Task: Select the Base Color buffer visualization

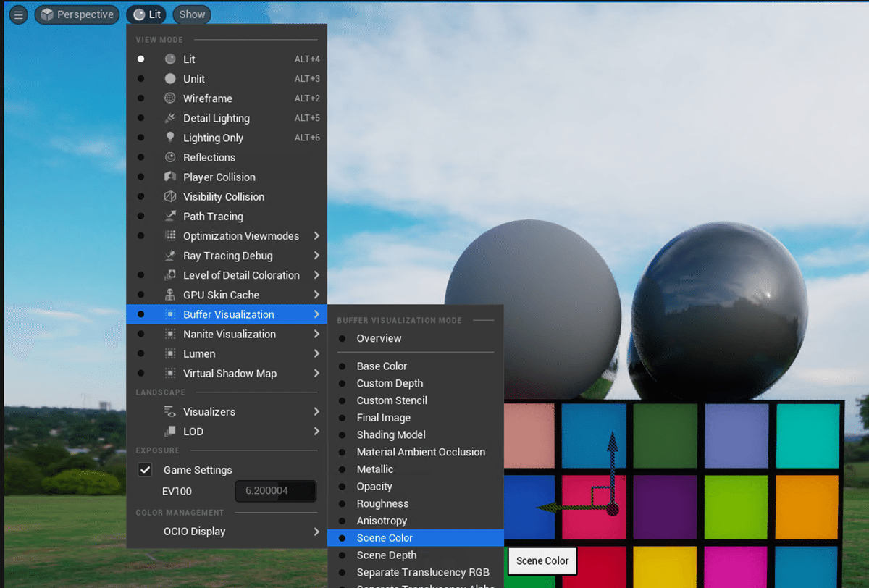Action: (382, 366)
